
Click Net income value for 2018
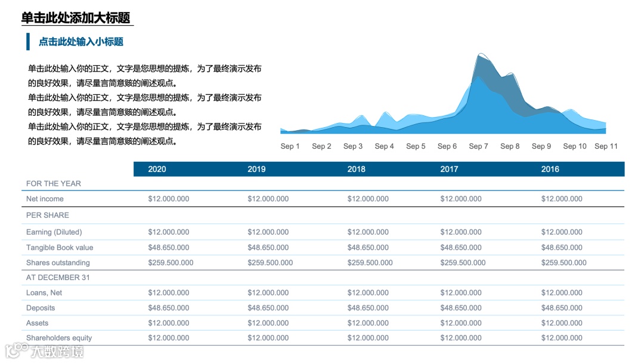tap(368, 199)
